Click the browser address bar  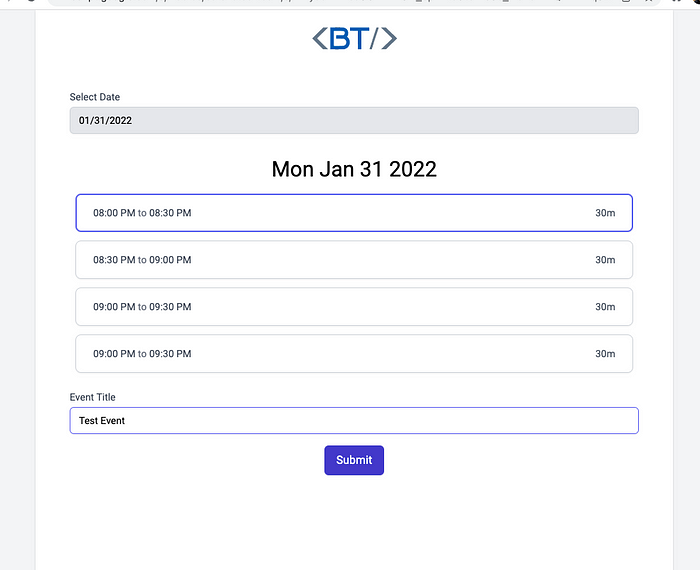tap(353, 2)
